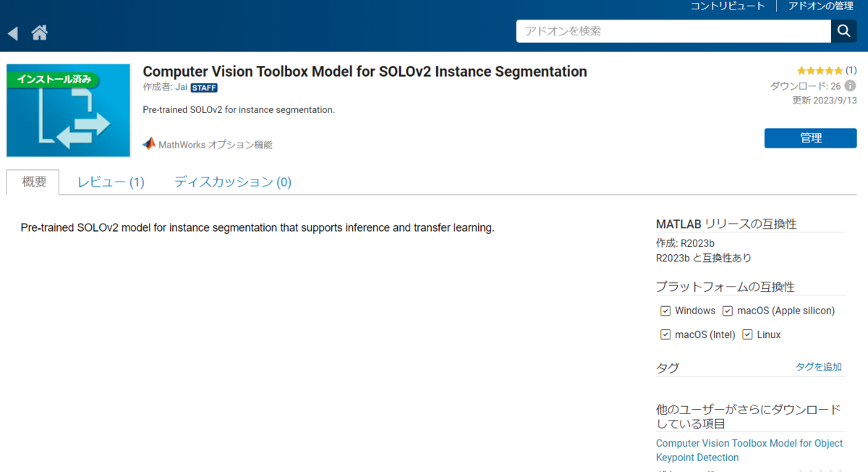Click the magnifier search icon
Image resolution: width=868 pixels, height=472 pixels.
[843, 31]
